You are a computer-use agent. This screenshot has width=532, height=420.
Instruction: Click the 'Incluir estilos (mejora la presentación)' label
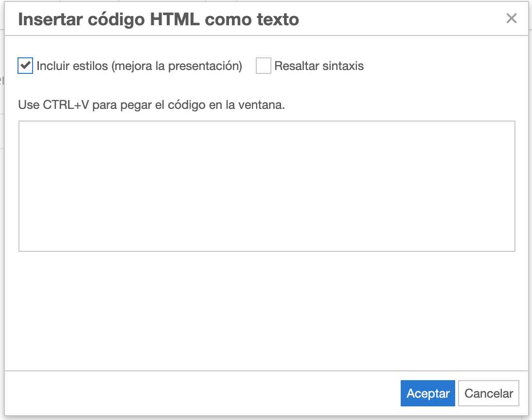[139, 66]
